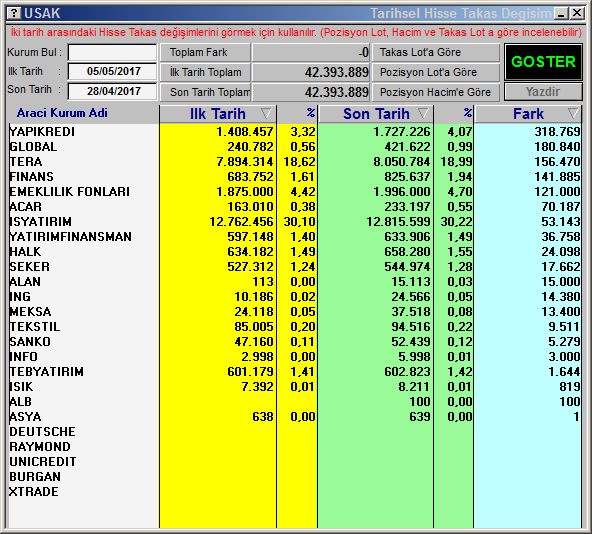Select the FINANS row

coord(294,177)
